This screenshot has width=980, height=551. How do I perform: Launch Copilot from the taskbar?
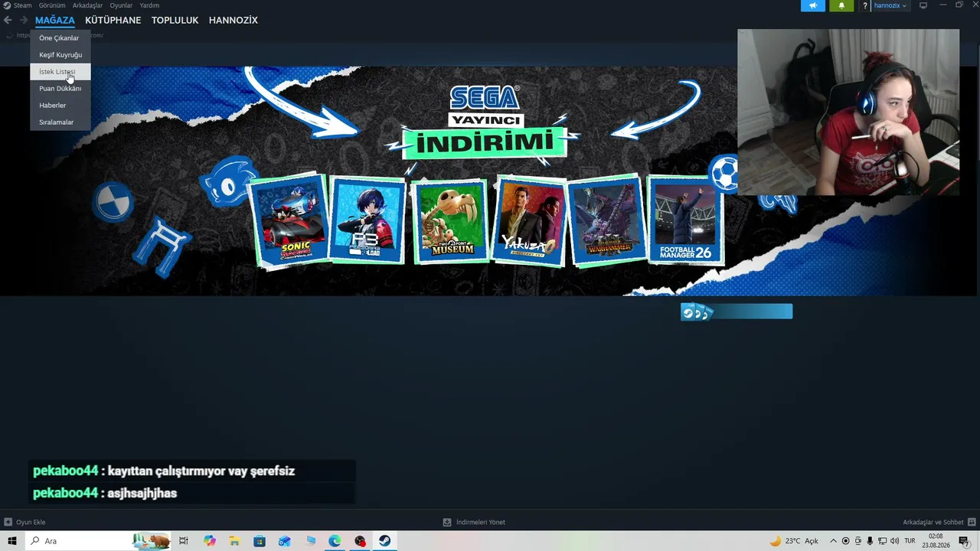pos(210,541)
